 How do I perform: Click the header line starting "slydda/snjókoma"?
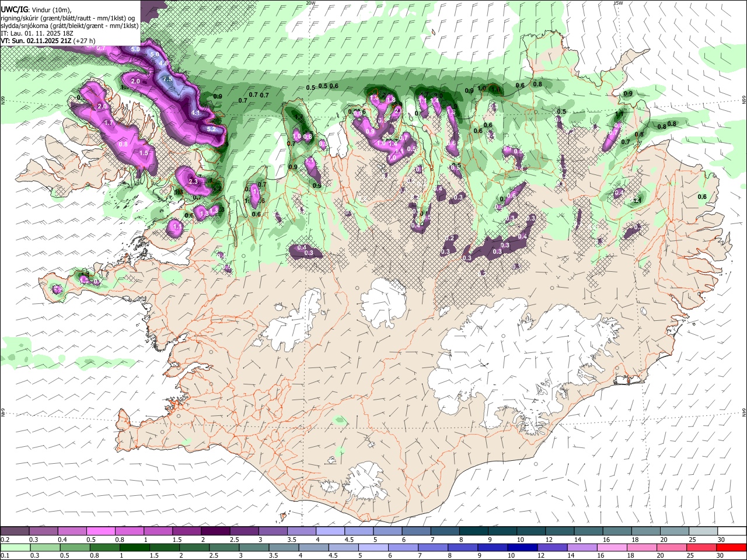[x=69, y=26]
